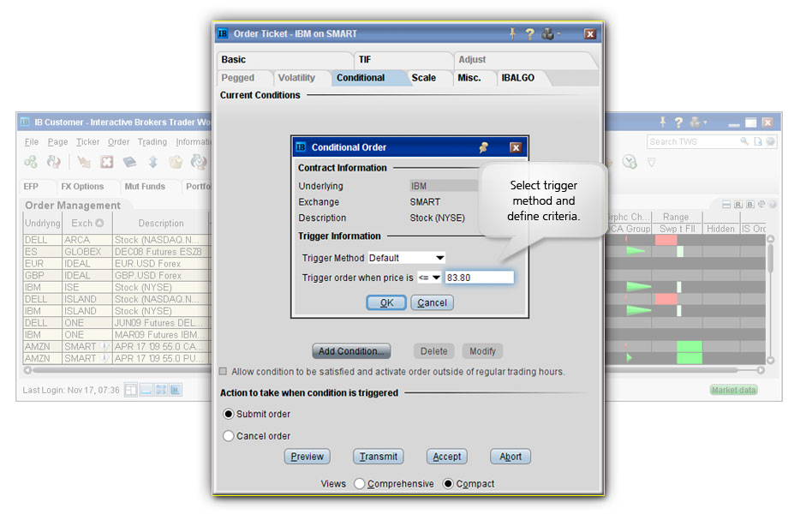This screenshot has height=514, width=812.
Task: Tick Allow condition outside regular trading hours checkbox
Action: 224,372
